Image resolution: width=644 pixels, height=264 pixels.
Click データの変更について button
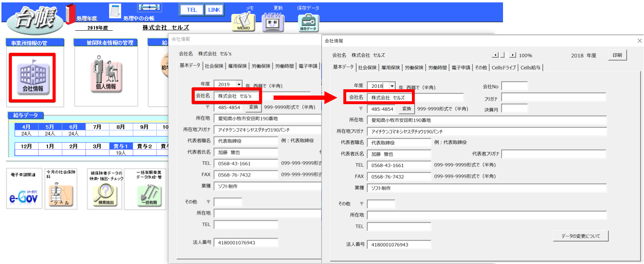pyautogui.click(x=580, y=236)
